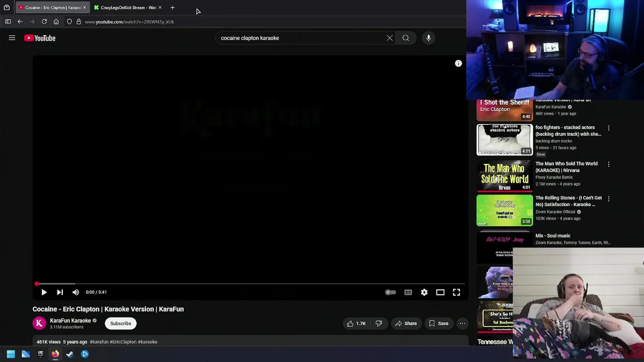Open Firefox from the taskbar

tap(55, 354)
